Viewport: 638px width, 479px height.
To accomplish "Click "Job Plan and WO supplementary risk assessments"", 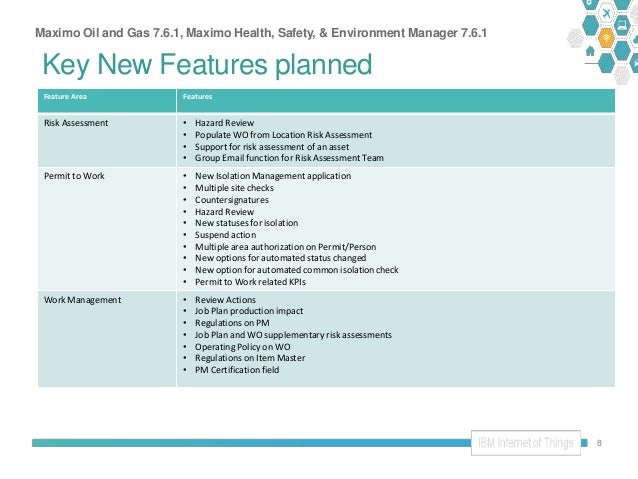I will pos(293,335).
